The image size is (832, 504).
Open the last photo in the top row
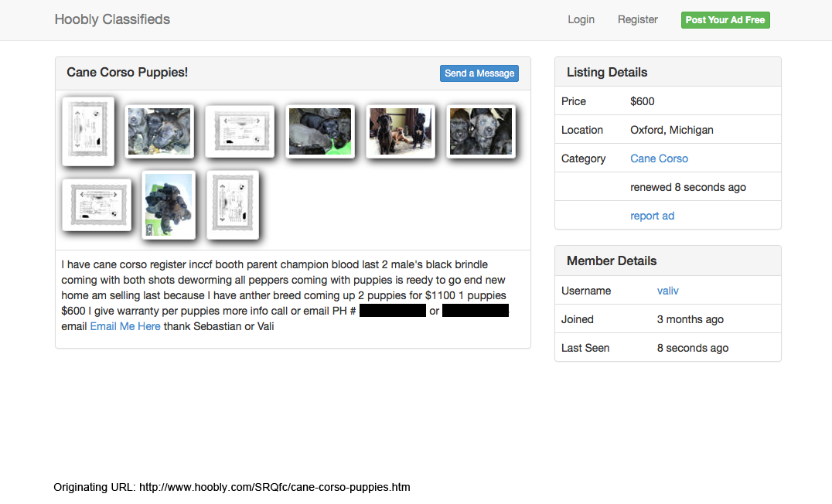pos(481,131)
